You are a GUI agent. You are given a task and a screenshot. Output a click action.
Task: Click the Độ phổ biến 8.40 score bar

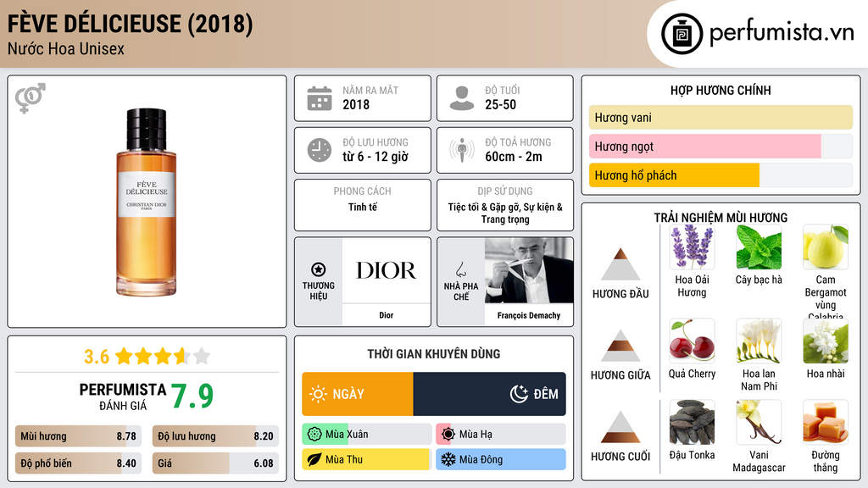[78, 463]
